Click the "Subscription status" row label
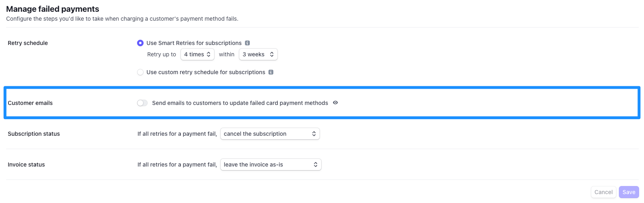644x203 pixels. [x=34, y=134]
